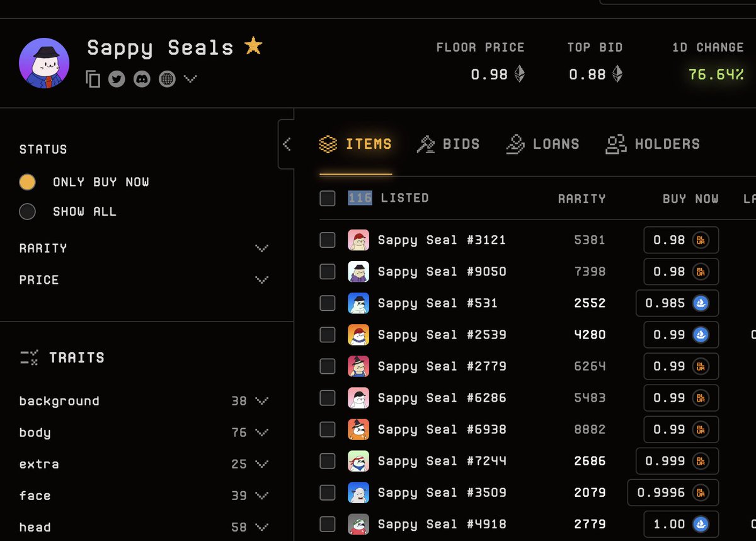Open the Sappy Seal #3509 name link

pos(442,492)
